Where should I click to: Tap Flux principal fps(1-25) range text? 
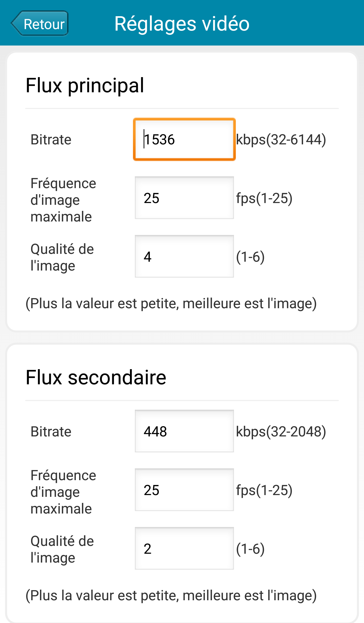pos(264,198)
